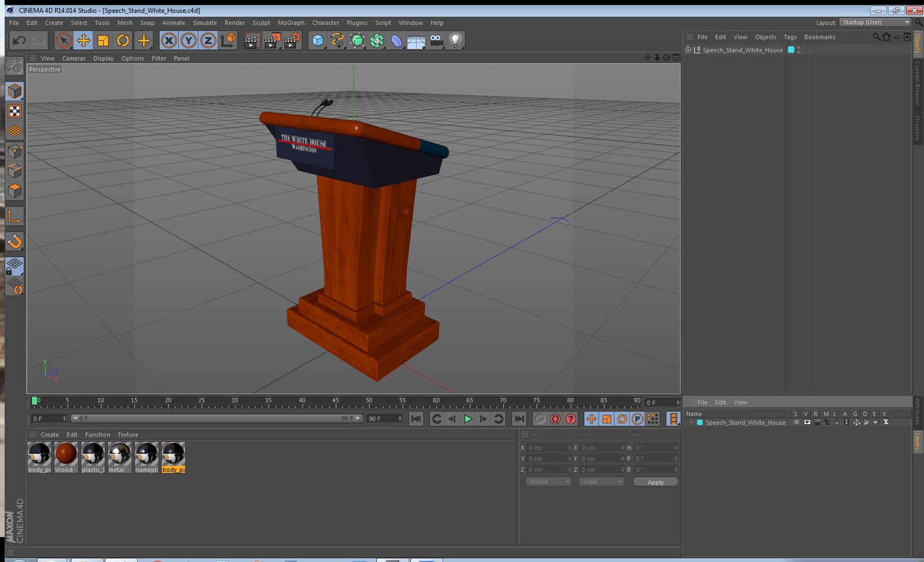Add array modeling object icon

[x=377, y=40]
